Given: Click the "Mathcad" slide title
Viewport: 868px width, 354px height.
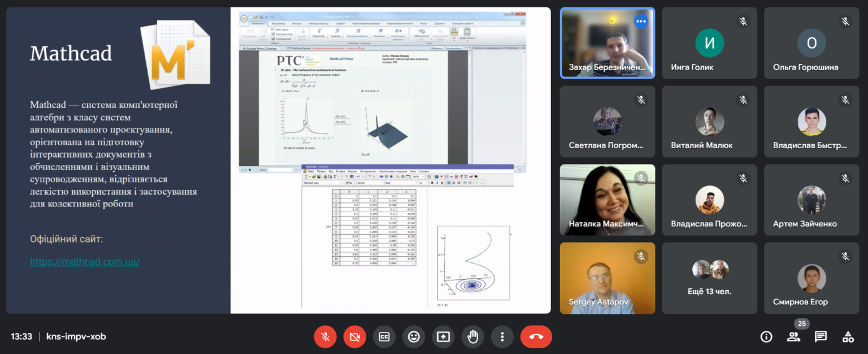Looking at the screenshot, I should pyautogui.click(x=71, y=53).
